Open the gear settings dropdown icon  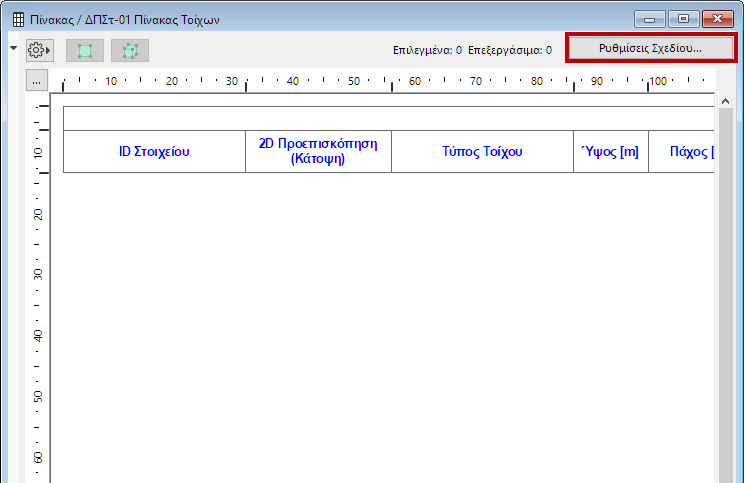coord(39,50)
